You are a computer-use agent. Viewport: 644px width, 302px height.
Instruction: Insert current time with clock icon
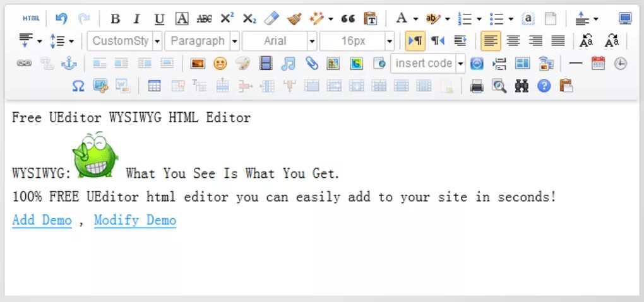[621, 63]
